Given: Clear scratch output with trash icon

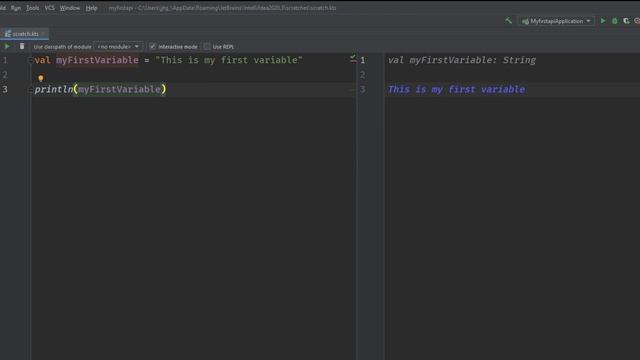Looking at the screenshot, I should click(x=22, y=47).
